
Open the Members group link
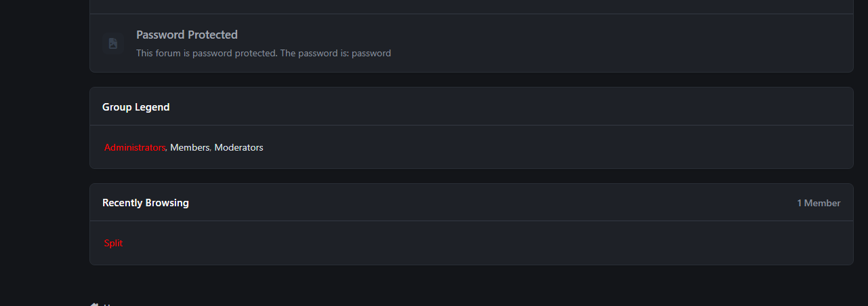[190, 147]
